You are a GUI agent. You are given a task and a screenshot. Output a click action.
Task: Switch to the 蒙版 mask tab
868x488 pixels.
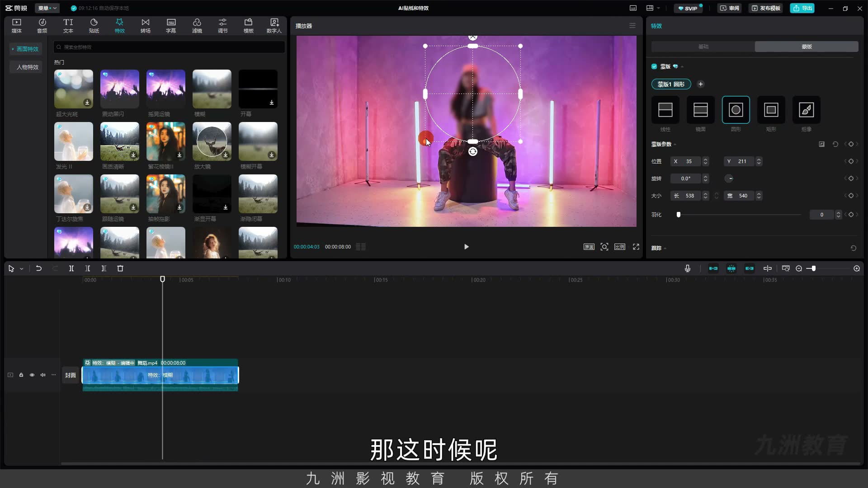(x=807, y=47)
